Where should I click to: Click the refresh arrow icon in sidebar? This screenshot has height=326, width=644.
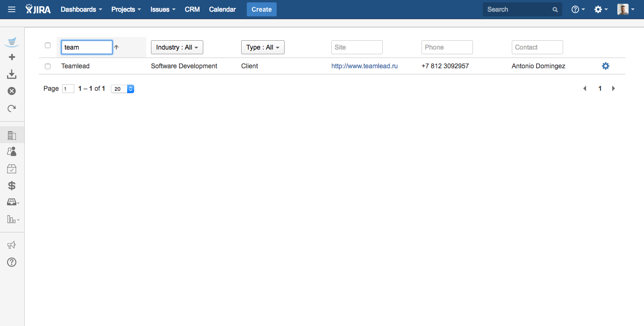[x=12, y=109]
